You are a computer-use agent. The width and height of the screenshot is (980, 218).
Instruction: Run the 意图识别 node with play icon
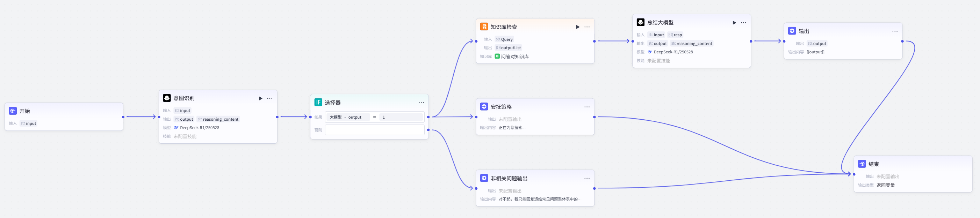pyautogui.click(x=261, y=98)
